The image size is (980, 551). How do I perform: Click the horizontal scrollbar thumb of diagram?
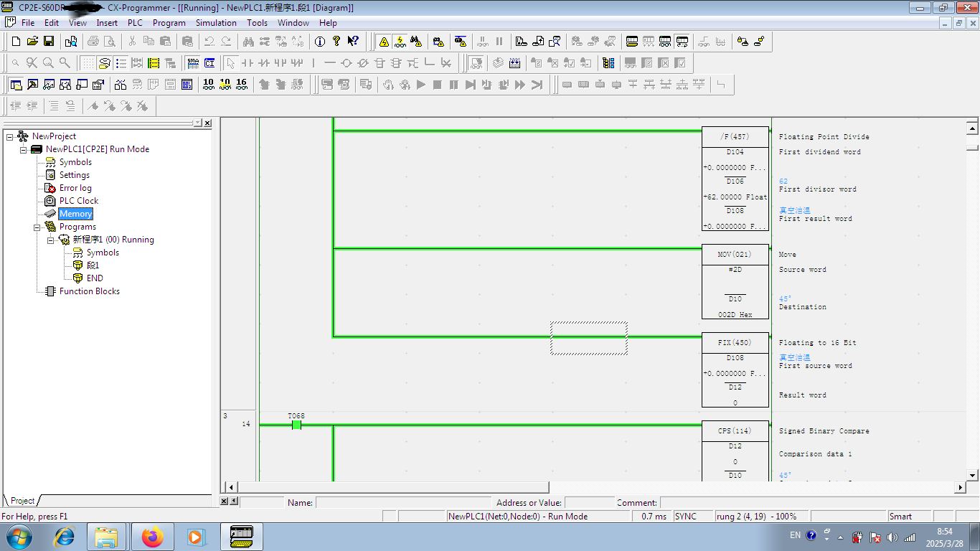pos(393,487)
